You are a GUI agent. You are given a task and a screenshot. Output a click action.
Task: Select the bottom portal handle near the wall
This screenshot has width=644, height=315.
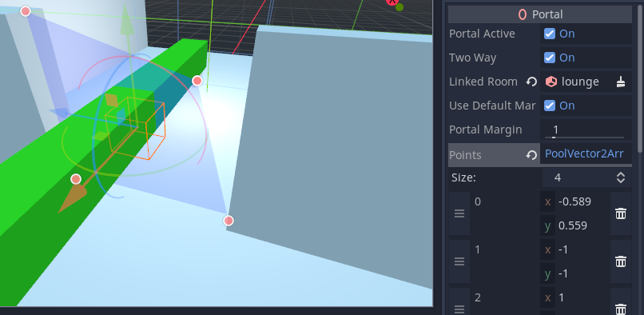pyautogui.click(x=229, y=221)
